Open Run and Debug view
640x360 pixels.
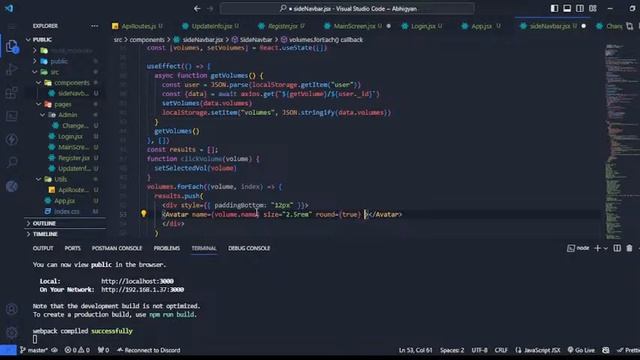click(12, 70)
